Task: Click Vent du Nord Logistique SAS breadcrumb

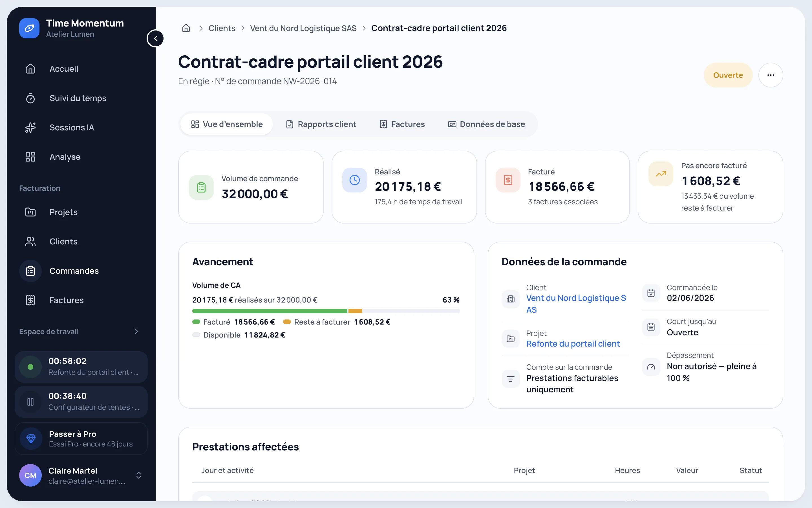Action: [303, 28]
